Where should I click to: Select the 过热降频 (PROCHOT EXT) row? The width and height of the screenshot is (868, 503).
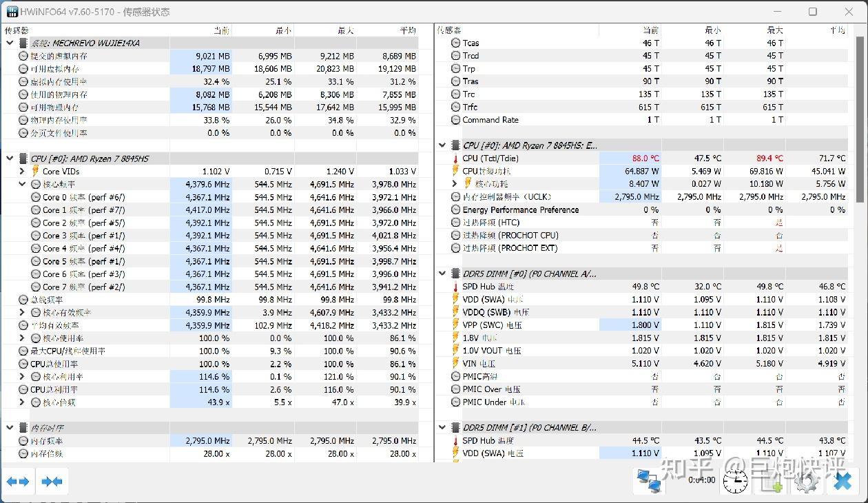click(x=643, y=248)
